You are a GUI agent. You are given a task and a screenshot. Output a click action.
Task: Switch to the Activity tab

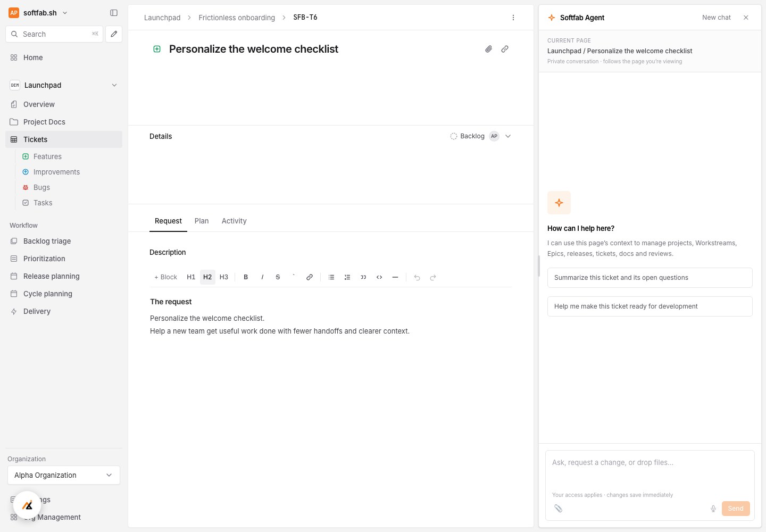[x=234, y=221]
